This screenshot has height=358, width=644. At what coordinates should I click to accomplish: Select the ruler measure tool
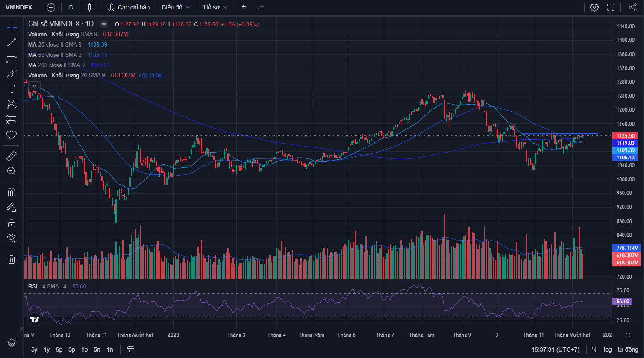(12, 156)
